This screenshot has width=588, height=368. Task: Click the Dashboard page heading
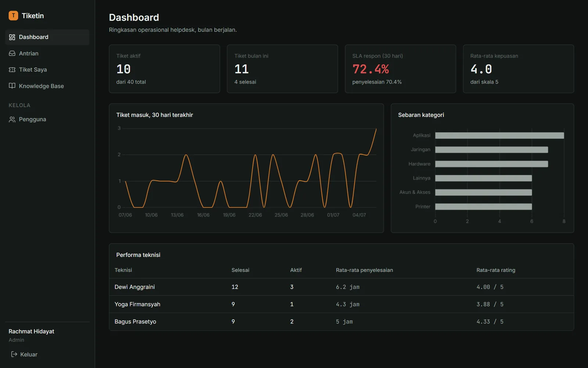coord(134,17)
